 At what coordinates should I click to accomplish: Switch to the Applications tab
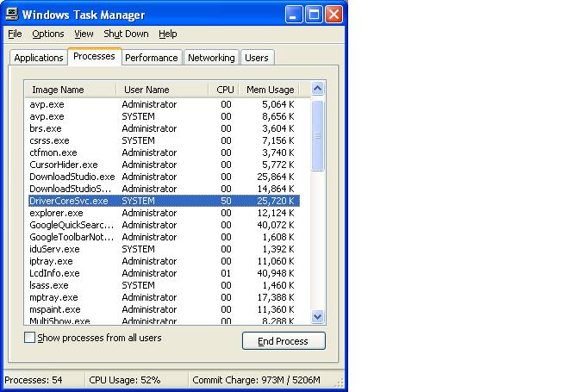coord(39,58)
